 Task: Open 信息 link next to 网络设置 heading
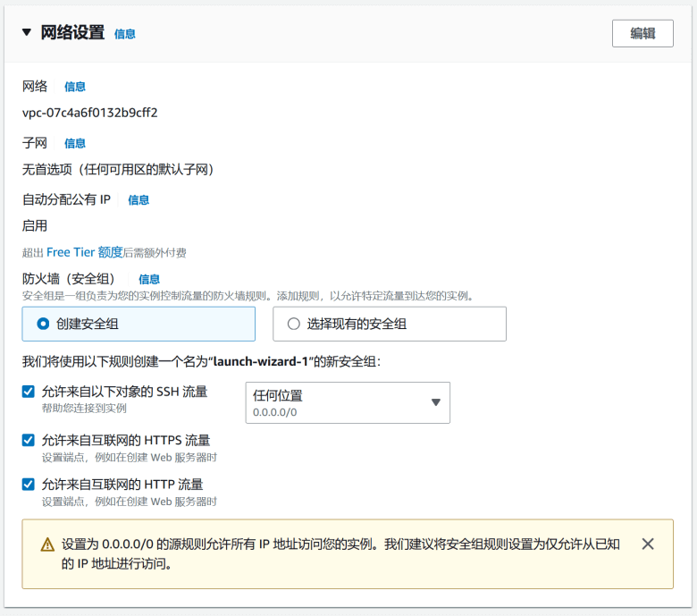124,34
